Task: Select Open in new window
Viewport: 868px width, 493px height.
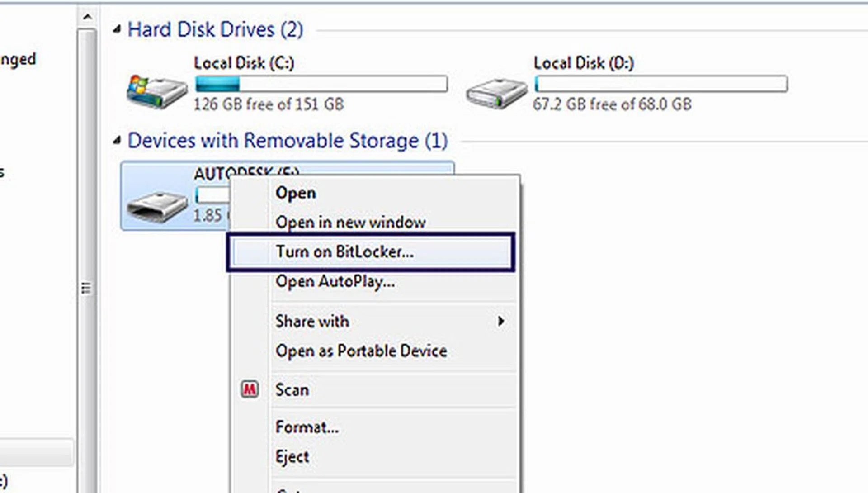Action: (350, 222)
